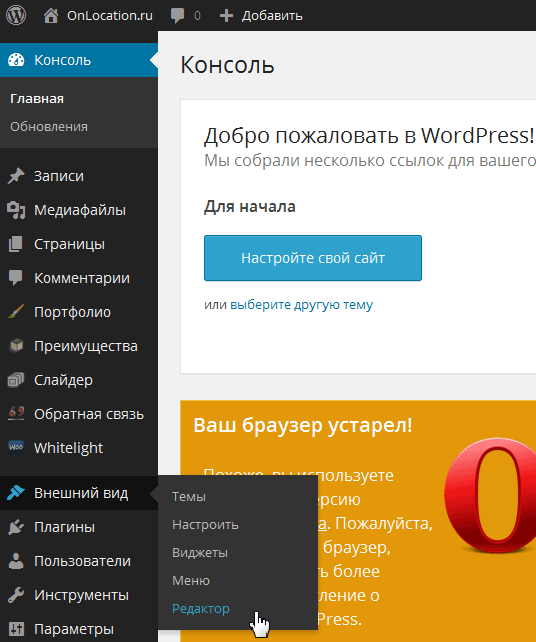
Task: Click the Параметры sliders icon
Action: pyautogui.click(x=16, y=628)
